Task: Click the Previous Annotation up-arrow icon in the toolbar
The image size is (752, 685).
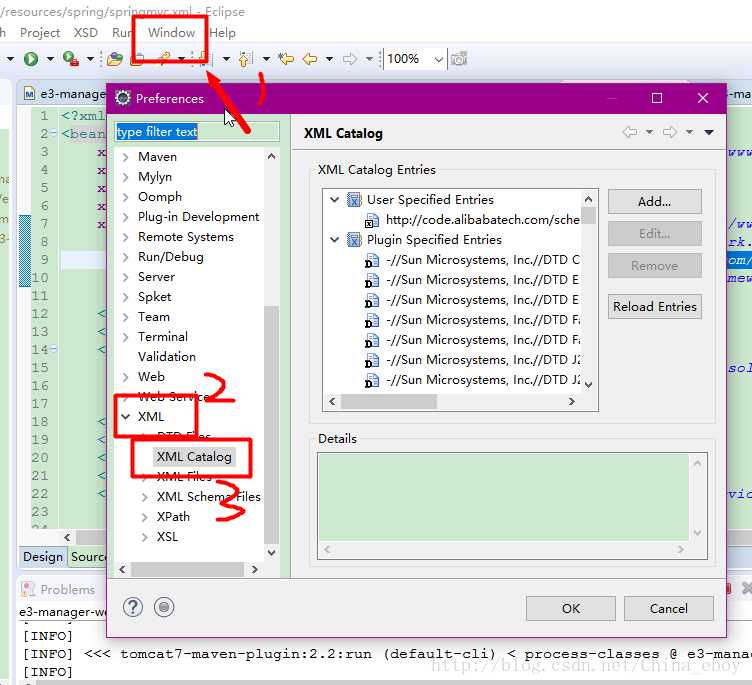Action: pos(244,59)
